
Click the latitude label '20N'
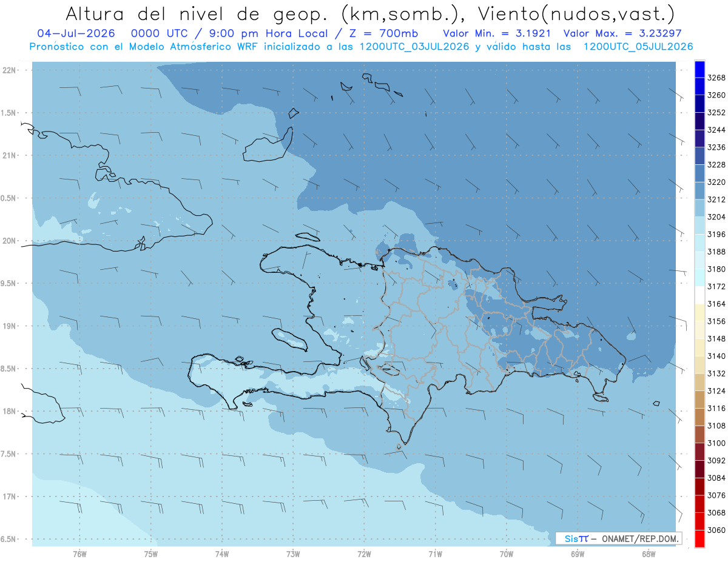click(x=9, y=241)
